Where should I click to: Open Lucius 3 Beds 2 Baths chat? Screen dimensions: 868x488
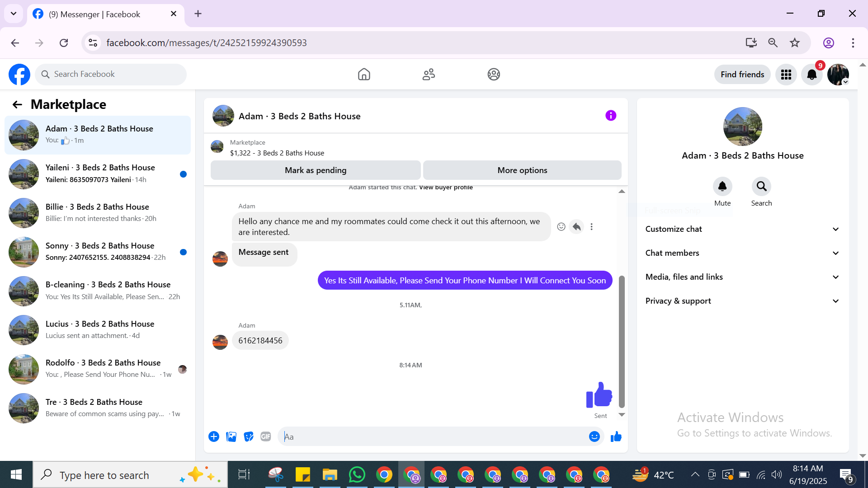(x=98, y=330)
